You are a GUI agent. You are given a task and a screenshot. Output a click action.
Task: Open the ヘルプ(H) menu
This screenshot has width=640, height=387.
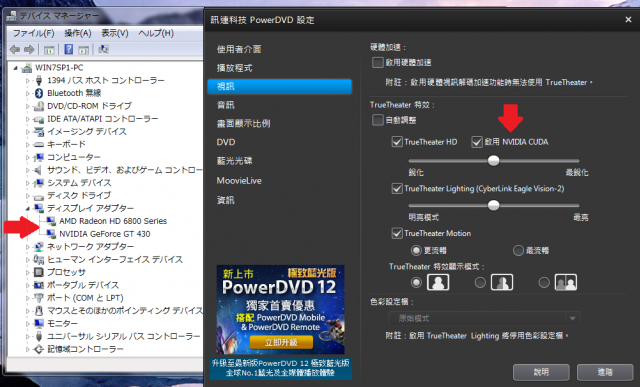tap(156, 33)
